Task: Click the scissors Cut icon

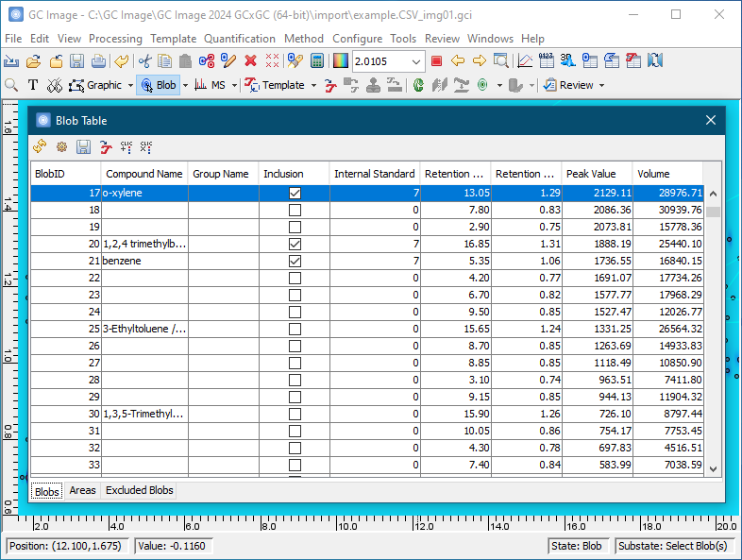Action: point(144,60)
